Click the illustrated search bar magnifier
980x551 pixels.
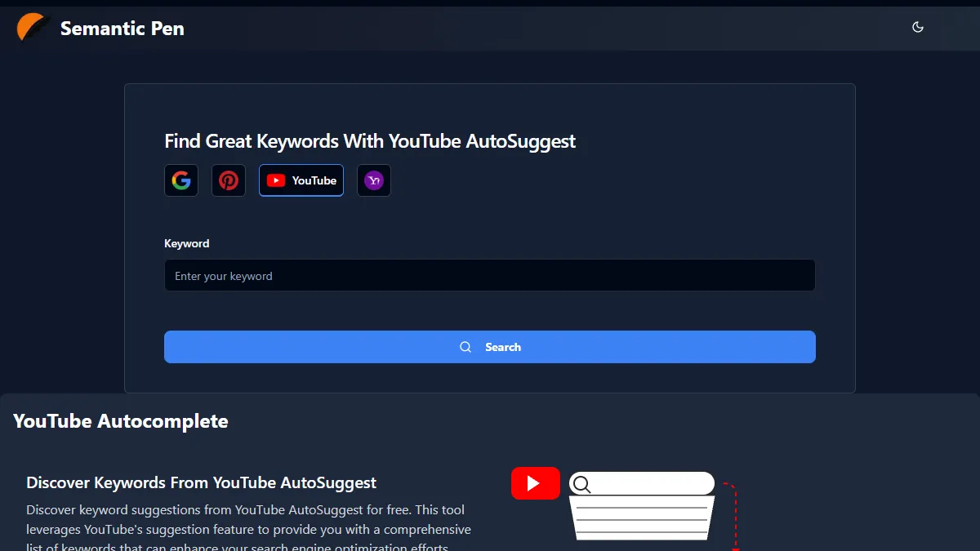point(581,485)
